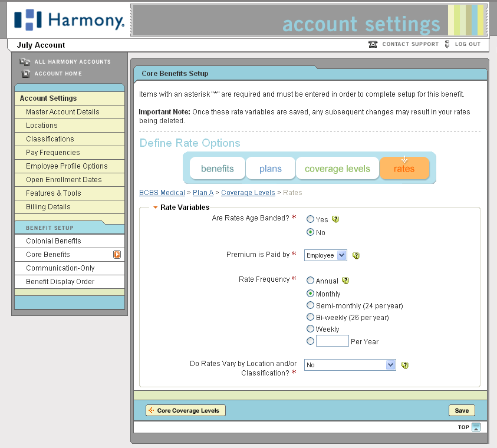Follow the BCBS Medical breadcrumb link
The width and height of the screenshot is (497, 448).
pyautogui.click(x=162, y=193)
